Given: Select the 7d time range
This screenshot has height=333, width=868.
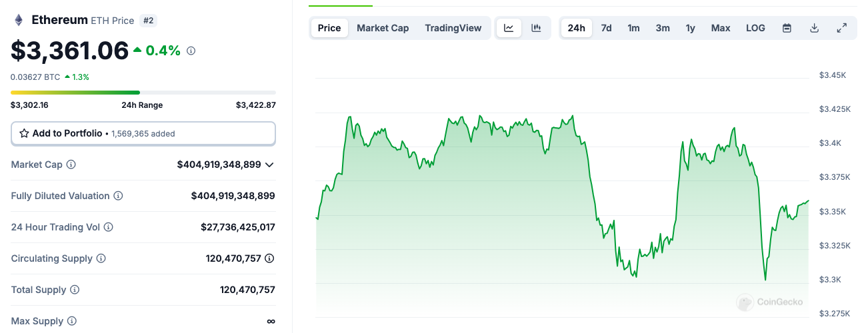Looking at the screenshot, I should point(606,28).
